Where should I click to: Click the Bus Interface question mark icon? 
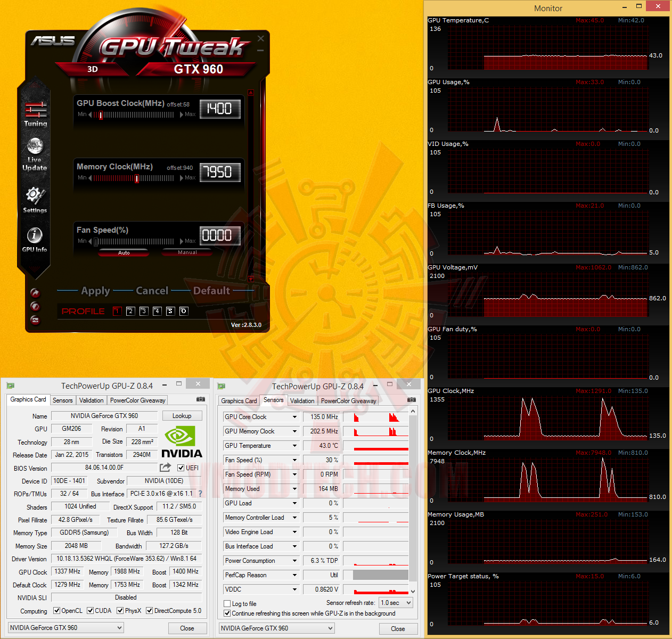coord(200,494)
